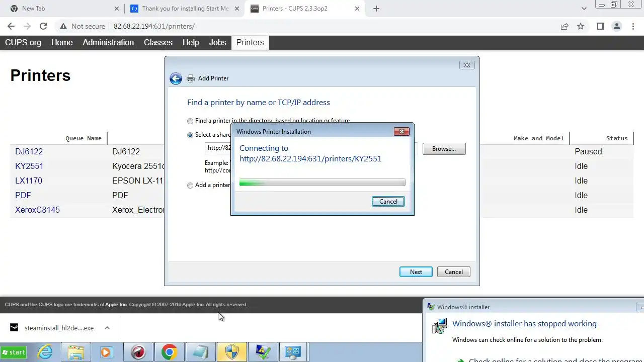
Task: Share this page using the share icon
Action: click(x=565, y=26)
